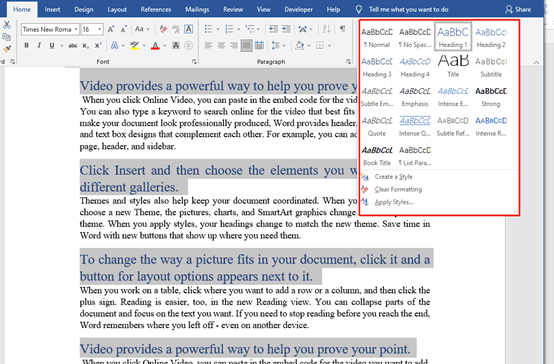Viewport: 554px width, 364px height.
Task: Open the Change Case dropdown
Action: 142,29
